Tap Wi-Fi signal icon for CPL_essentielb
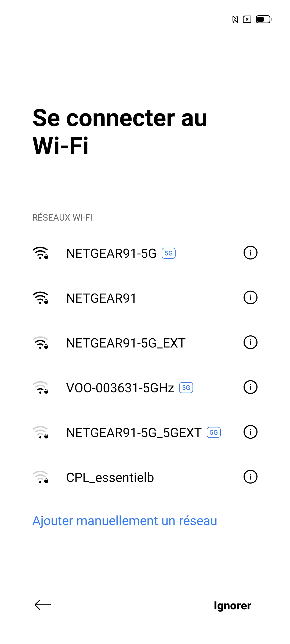Viewport: 290px width, 644px height. coord(40,477)
